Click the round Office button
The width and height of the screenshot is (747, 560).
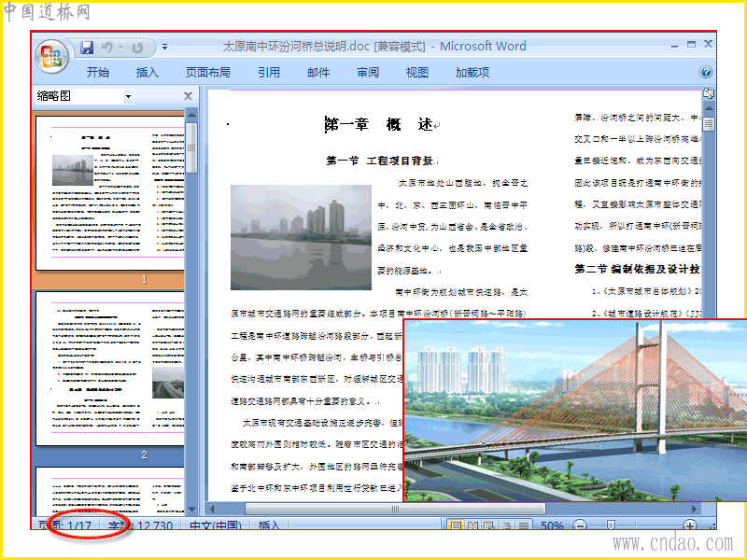pyautogui.click(x=51, y=57)
